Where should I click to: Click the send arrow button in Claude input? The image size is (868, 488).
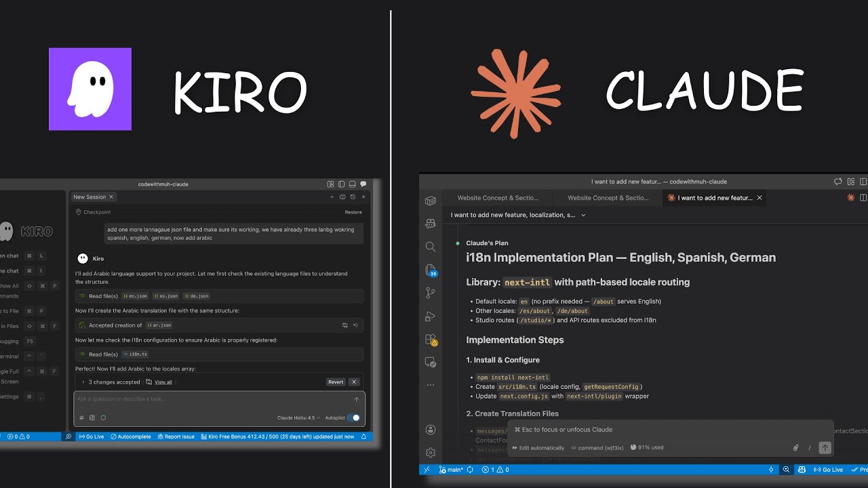(x=825, y=447)
